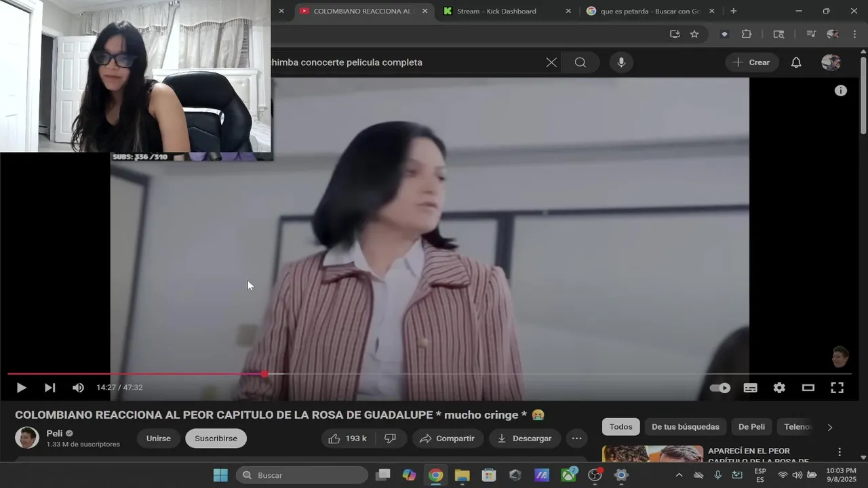The image size is (868, 488).
Task: Select the 'De tus búsquedas' chip
Action: coord(686,427)
